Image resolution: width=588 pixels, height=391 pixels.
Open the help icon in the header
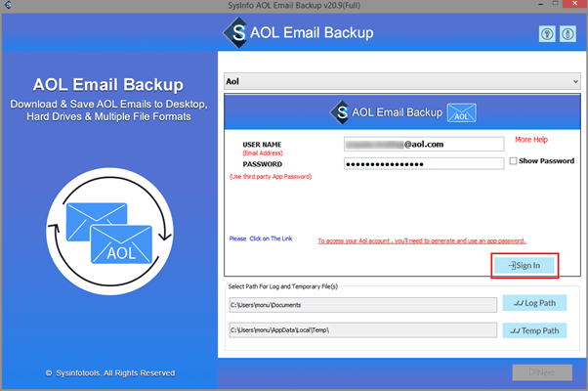pos(547,34)
